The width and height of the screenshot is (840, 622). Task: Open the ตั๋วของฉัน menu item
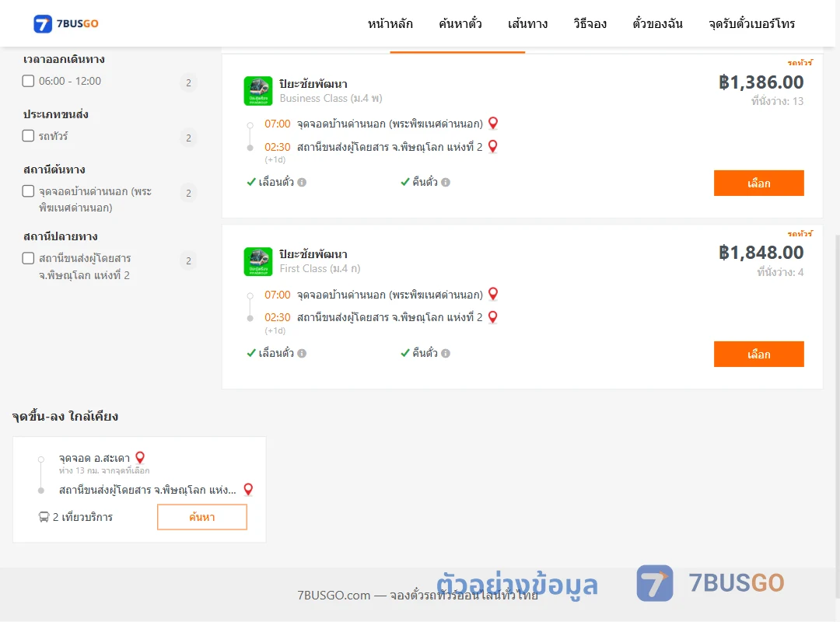coord(657,23)
